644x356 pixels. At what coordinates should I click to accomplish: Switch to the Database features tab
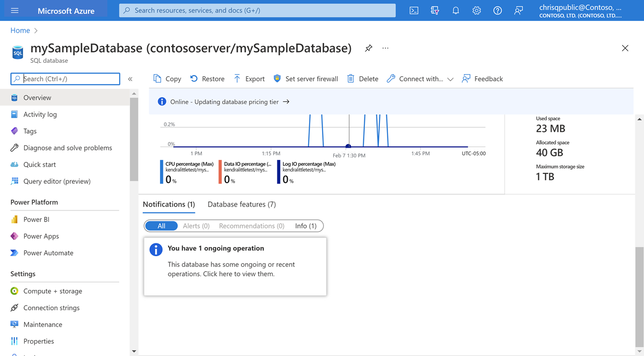241,205
